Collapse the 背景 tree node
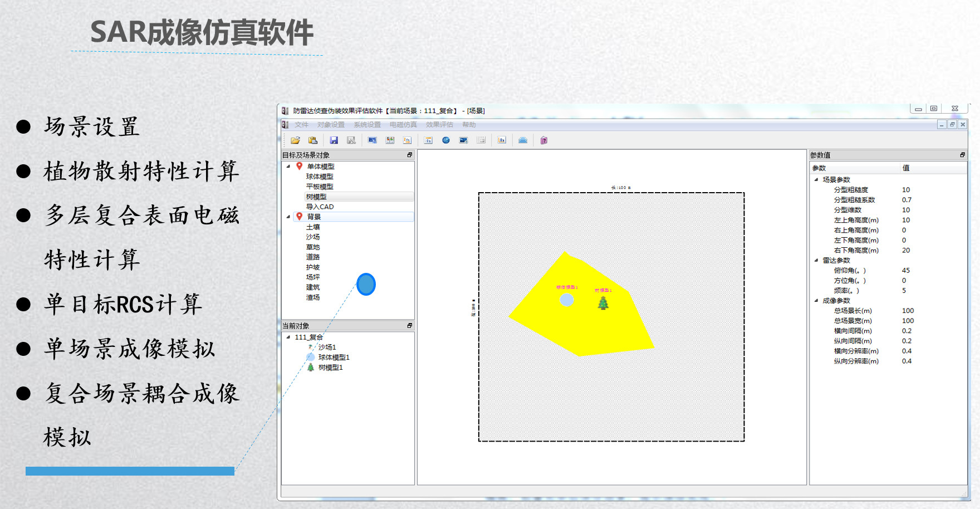Screen dimensions: 980x509 pyautogui.click(x=288, y=217)
